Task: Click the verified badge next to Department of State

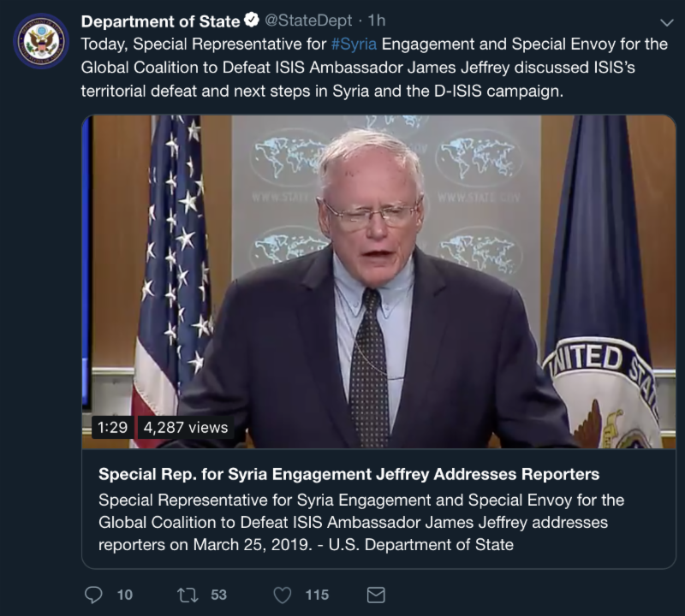Action: point(253,21)
